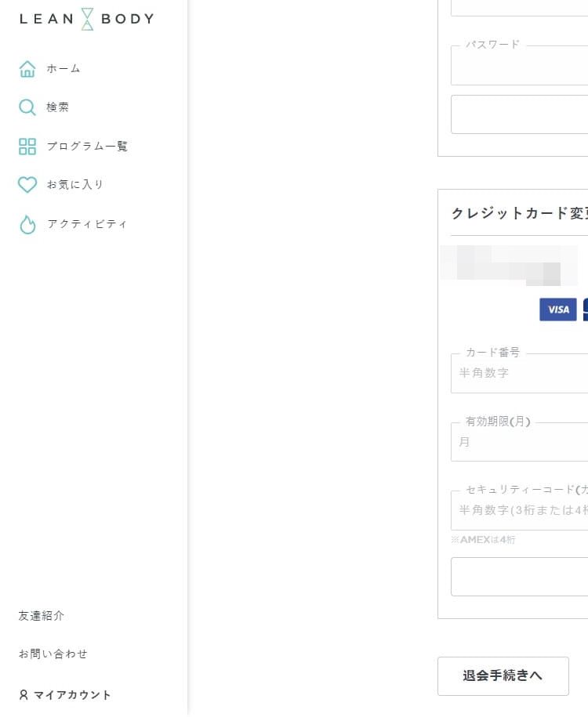This screenshot has height=717, width=588.
Task: Open the 友達紹介 link
Action: (x=42, y=615)
